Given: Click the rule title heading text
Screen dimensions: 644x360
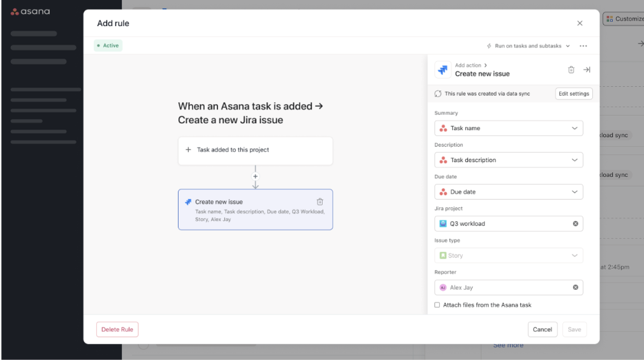Looking at the screenshot, I should click(251, 113).
